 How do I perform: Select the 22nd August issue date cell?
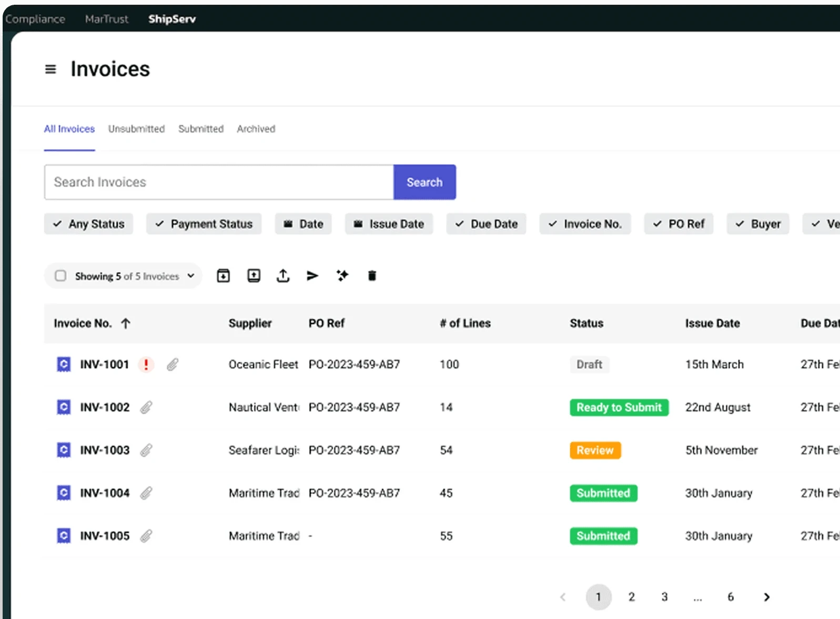pos(718,408)
